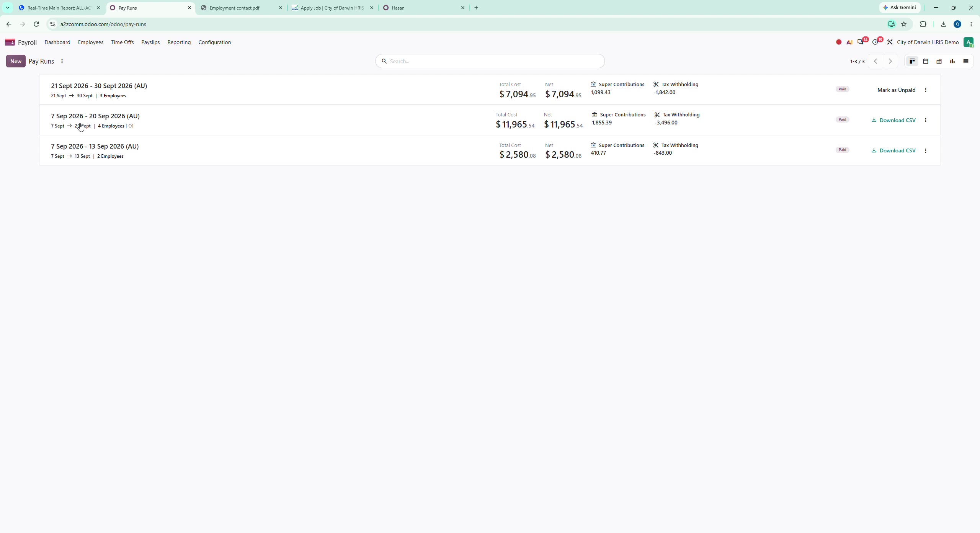Screen dimensions: 980x533
Task: Open the Reporting menu
Action: click(x=179, y=42)
